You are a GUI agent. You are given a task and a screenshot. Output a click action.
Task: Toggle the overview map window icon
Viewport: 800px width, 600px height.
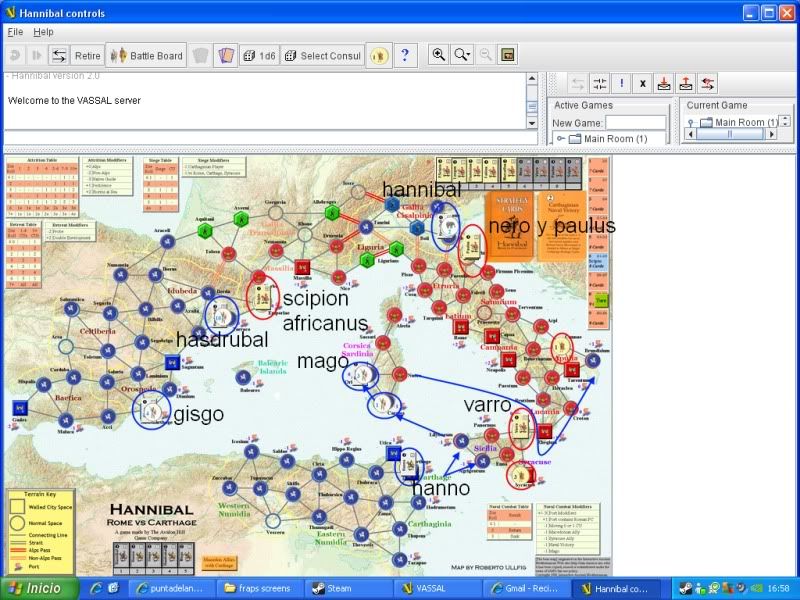pyautogui.click(x=508, y=55)
